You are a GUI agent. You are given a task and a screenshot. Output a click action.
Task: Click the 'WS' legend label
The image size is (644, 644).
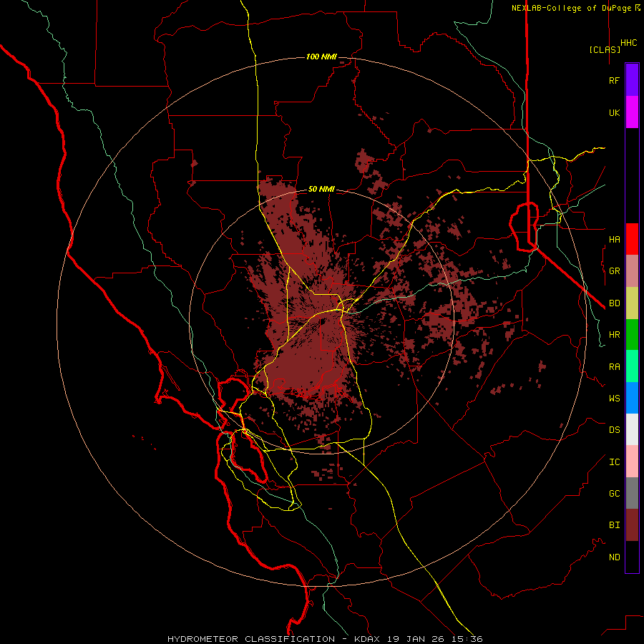tap(614, 399)
